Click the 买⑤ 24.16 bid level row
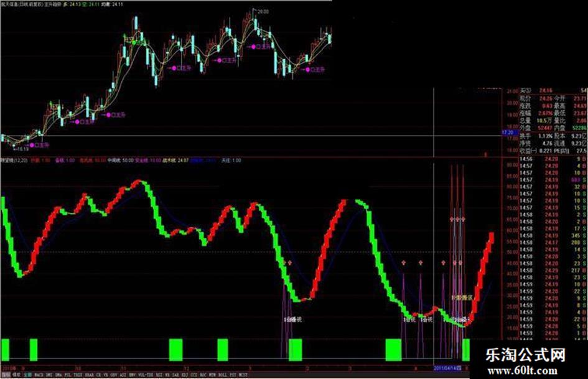 click(x=553, y=90)
